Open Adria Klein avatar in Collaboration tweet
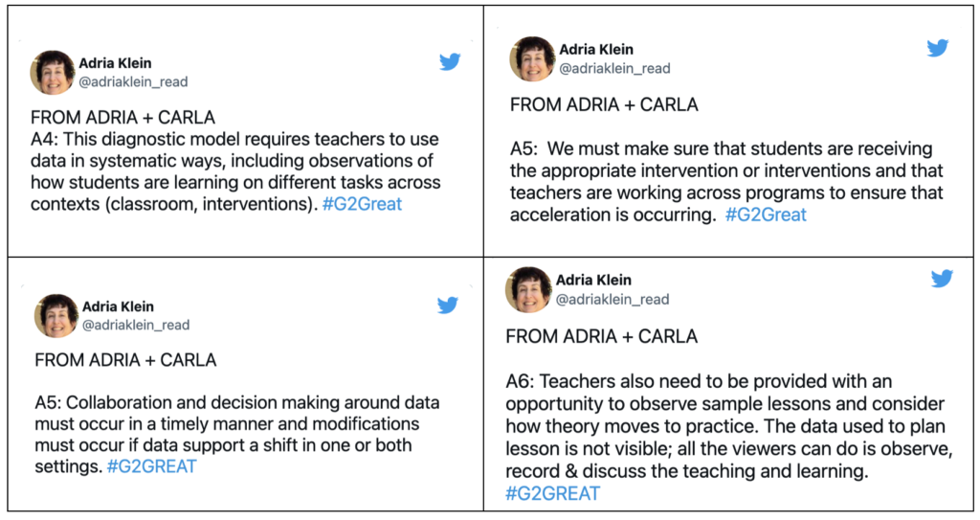 pos(56,315)
